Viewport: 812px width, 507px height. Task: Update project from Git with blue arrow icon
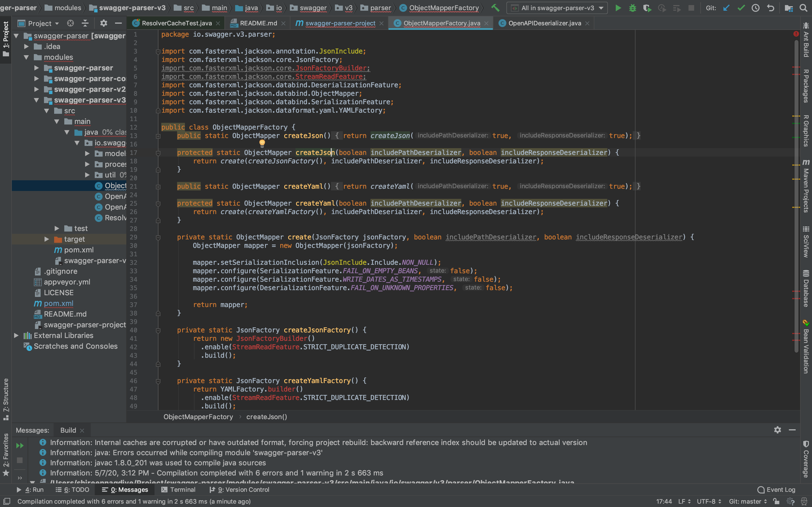pyautogui.click(x=726, y=8)
